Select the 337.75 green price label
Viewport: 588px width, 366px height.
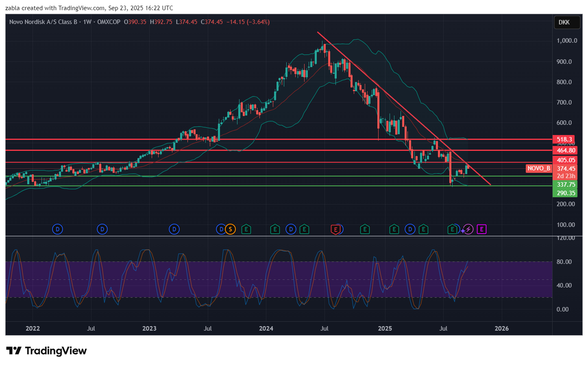[565, 185]
